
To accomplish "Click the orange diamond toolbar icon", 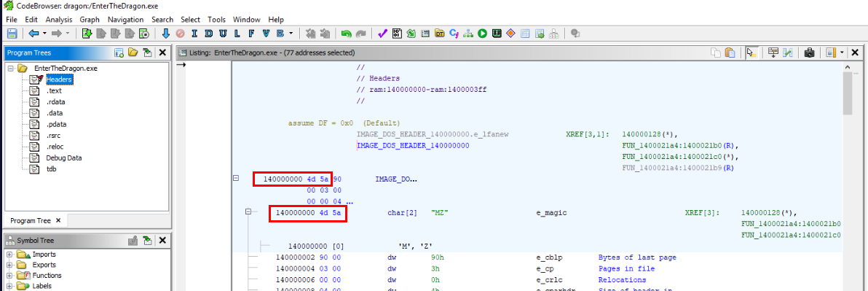I will pos(510,34).
